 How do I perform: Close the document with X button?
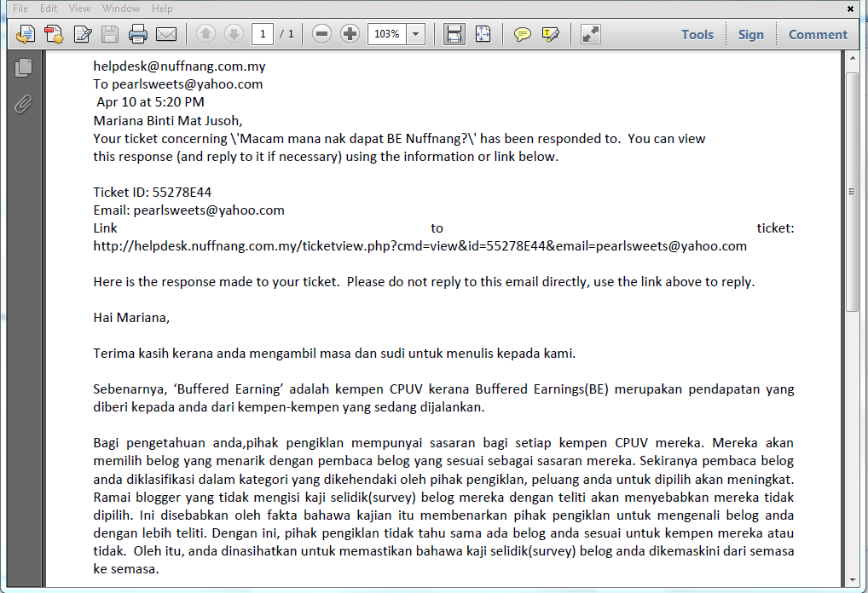click(x=850, y=9)
